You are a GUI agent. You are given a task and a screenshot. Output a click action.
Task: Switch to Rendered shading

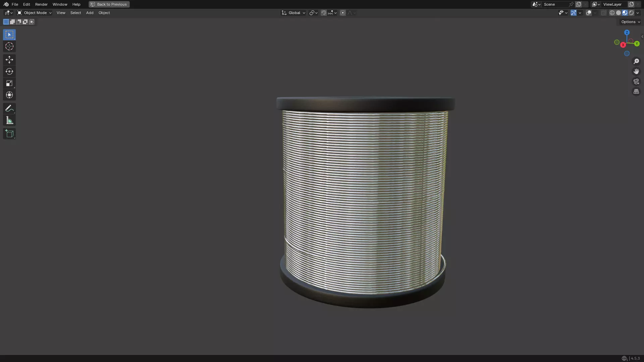[631, 13]
